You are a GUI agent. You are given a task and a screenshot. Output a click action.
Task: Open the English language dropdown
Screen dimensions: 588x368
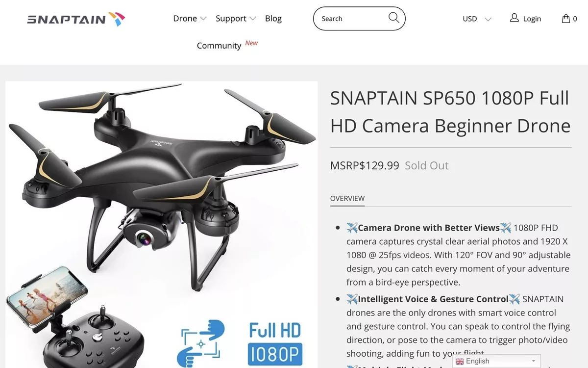coord(496,361)
